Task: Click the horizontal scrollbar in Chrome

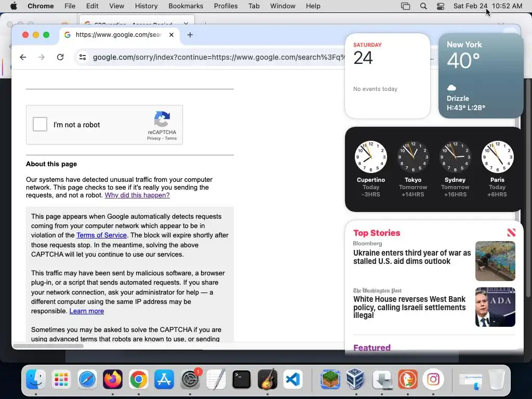Action: [x=48, y=345]
